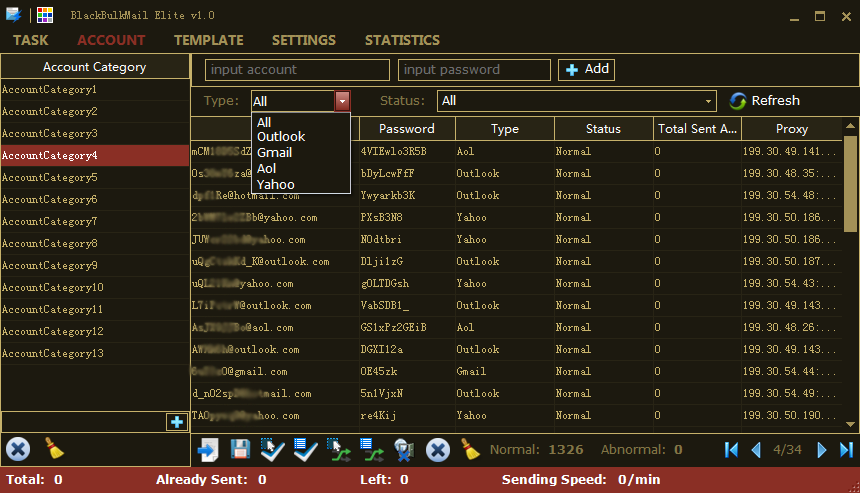The height and width of the screenshot is (493, 860).
Task: Click the blue X icon in accounts toolbar
Action: click(x=437, y=450)
